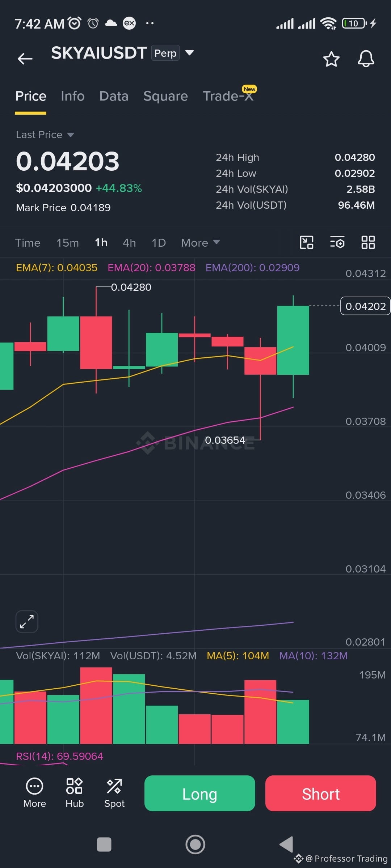391x868 pixels.
Task: Open the chart layout grid icon
Action: [x=368, y=242]
